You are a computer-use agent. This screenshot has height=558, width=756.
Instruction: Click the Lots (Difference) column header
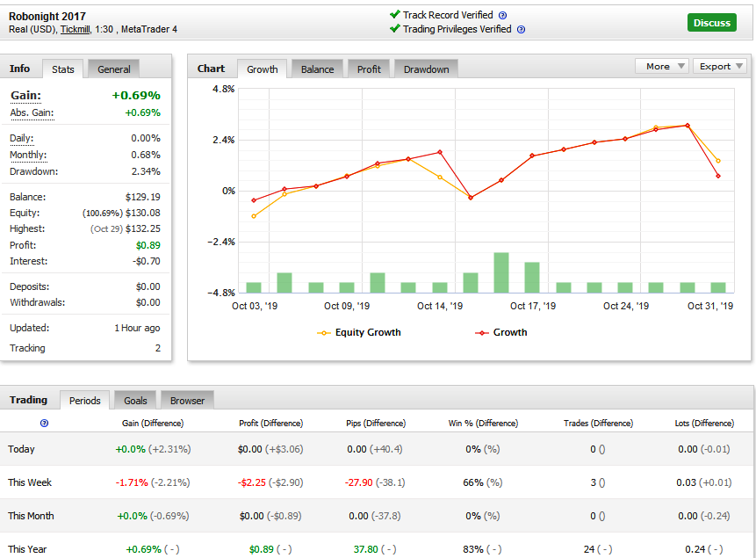[704, 424]
